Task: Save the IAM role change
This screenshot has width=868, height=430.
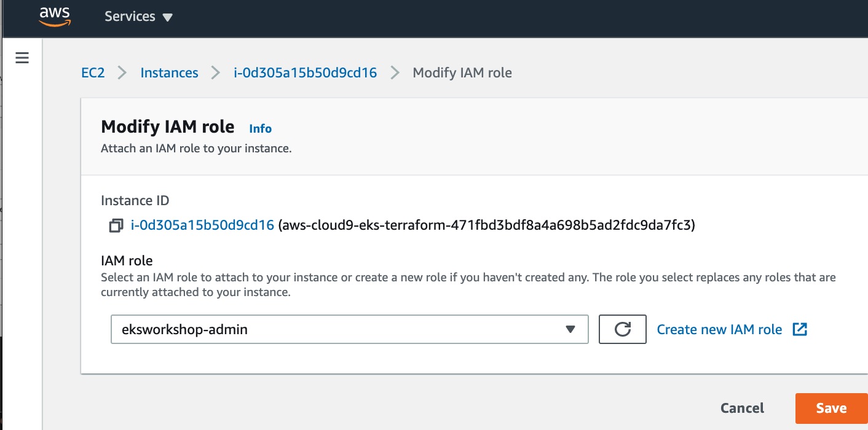Action: click(x=831, y=408)
